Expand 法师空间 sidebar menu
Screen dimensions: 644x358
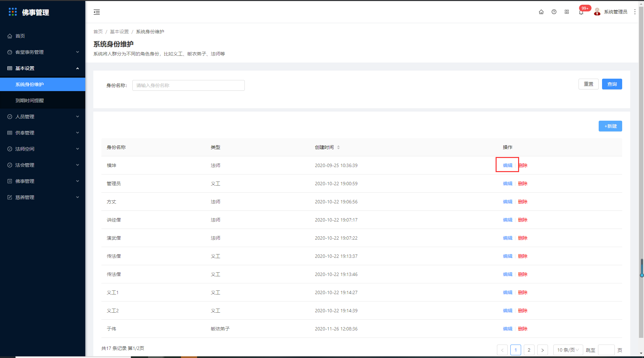(x=43, y=149)
